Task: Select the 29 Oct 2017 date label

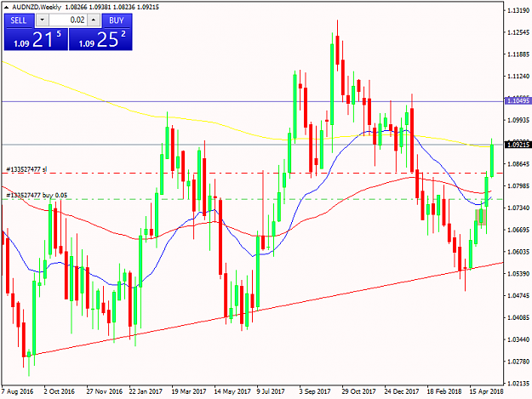Action: [x=358, y=391]
